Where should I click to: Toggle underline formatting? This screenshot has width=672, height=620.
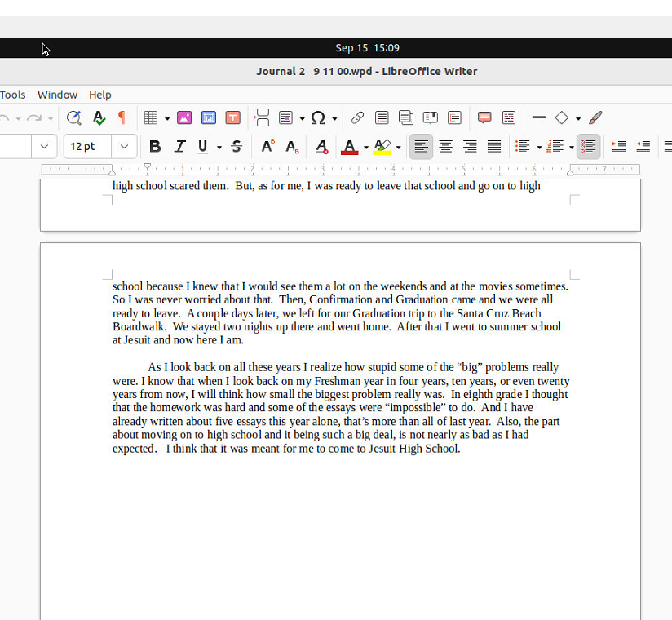coord(203,147)
